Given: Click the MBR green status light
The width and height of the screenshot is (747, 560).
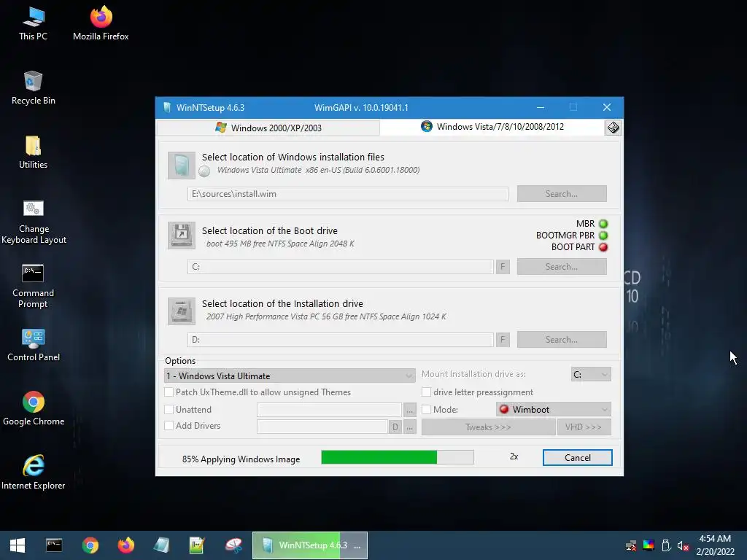Looking at the screenshot, I should pyautogui.click(x=603, y=224).
